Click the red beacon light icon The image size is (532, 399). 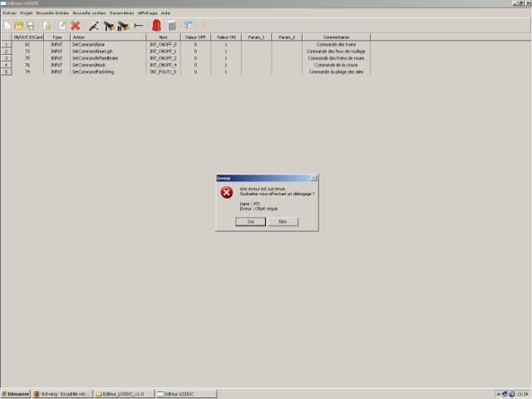pos(155,26)
